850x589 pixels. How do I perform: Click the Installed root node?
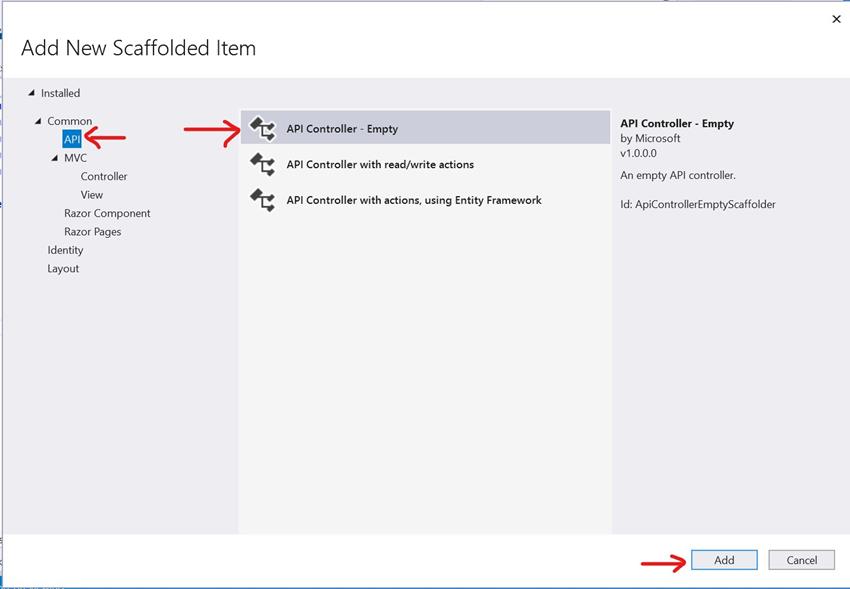(x=59, y=93)
